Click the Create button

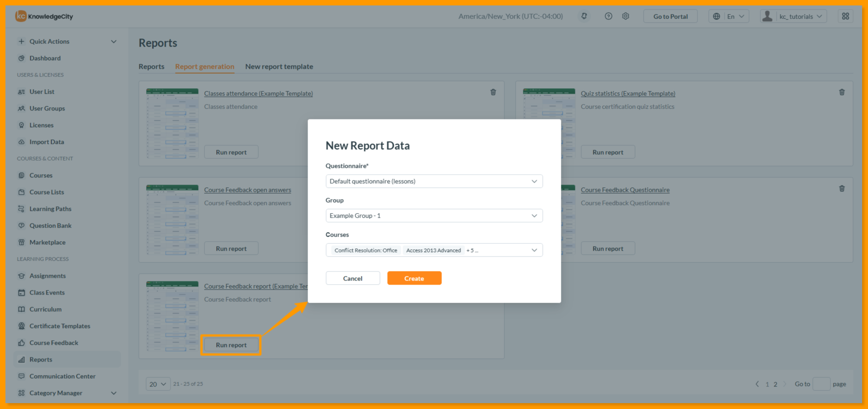pos(414,278)
